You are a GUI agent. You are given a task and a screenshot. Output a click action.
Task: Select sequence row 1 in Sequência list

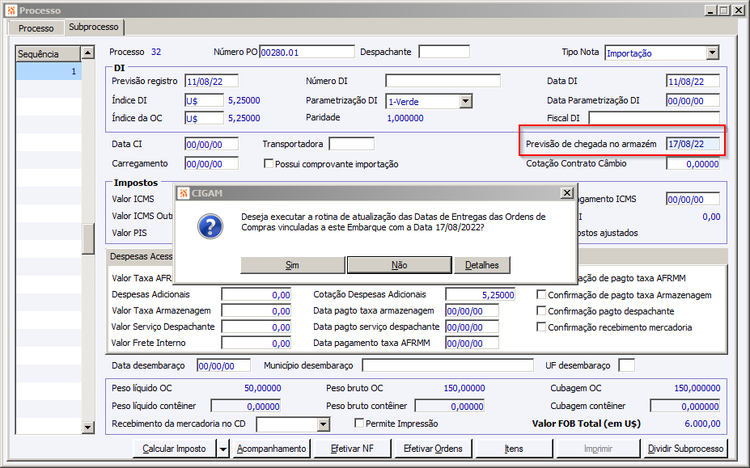point(48,71)
